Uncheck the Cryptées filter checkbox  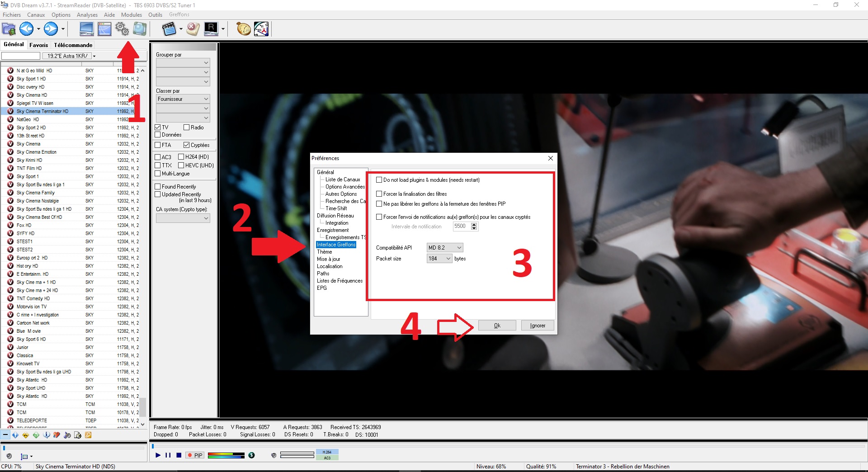tap(186, 145)
